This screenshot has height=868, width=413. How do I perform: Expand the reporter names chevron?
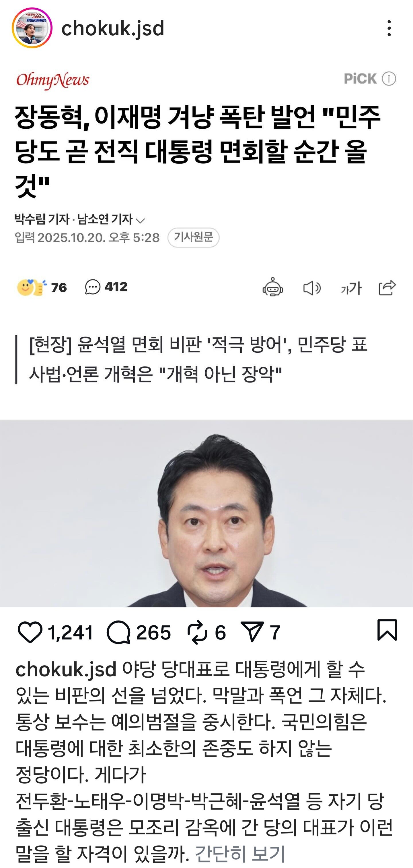140,220
